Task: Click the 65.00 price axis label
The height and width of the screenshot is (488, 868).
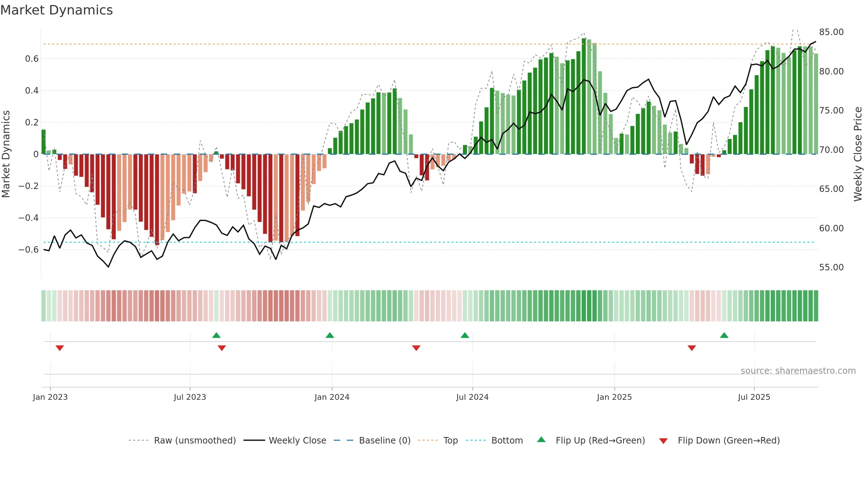Action: pos(831,189)
